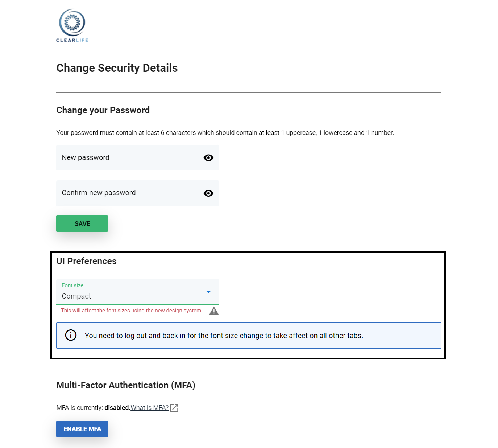Click the warning triangle below Font size
498x448 pixels.
coord(214,311)
